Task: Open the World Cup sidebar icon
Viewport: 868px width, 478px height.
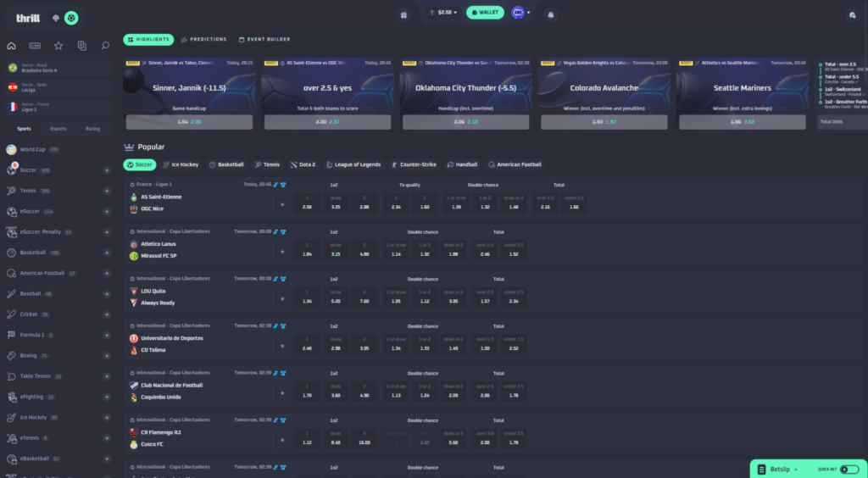Action: pyautogui.click(x=11, y=149)
